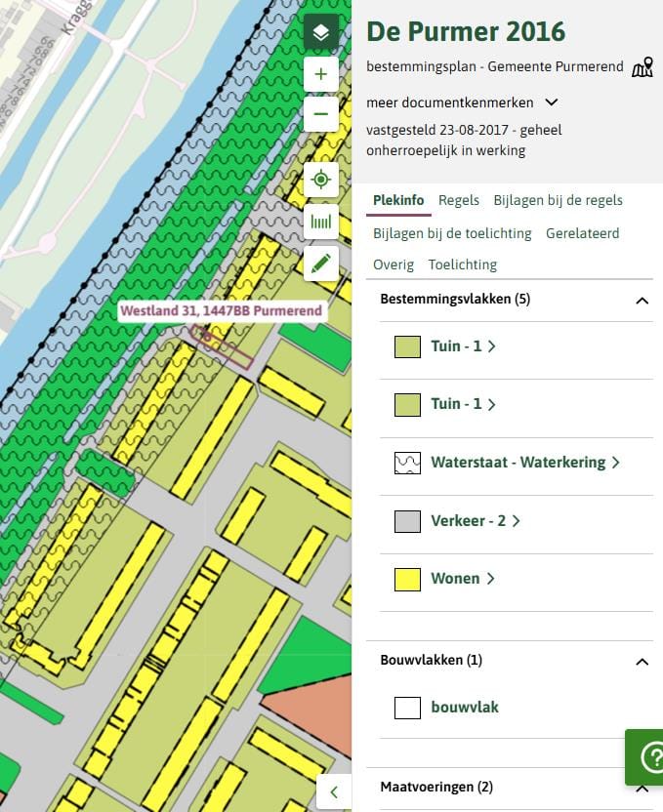Switch to the Regels tab
Image resolution: width=663 pixels, height=812 pixels.
coord(458,200)
